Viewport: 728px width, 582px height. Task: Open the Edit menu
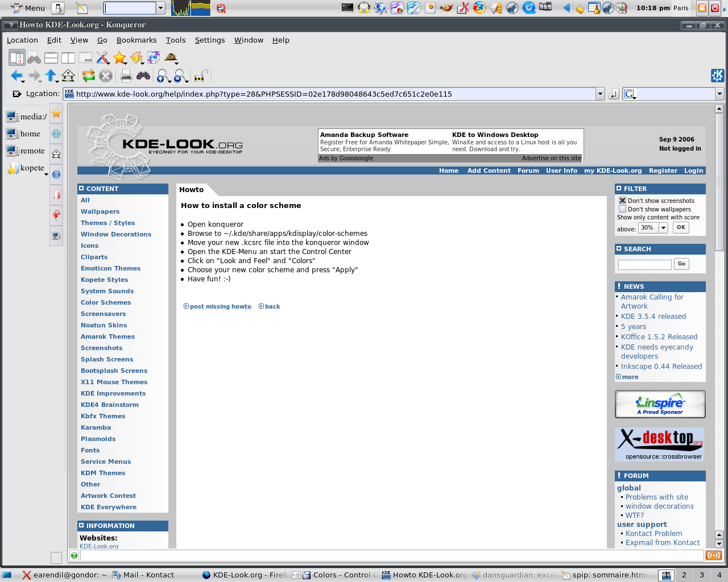tap(54, 40)
